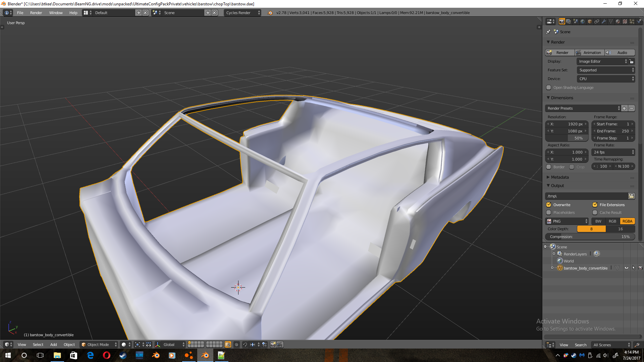Viewport: 644px width, 362px height.
Task: Open the viewport Add menu
Action: click(53, 345)
